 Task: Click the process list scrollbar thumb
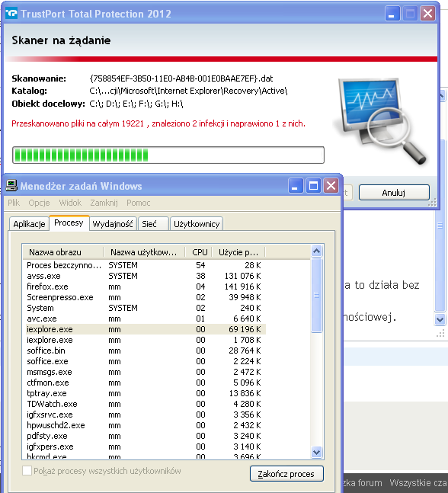[317, 295]
